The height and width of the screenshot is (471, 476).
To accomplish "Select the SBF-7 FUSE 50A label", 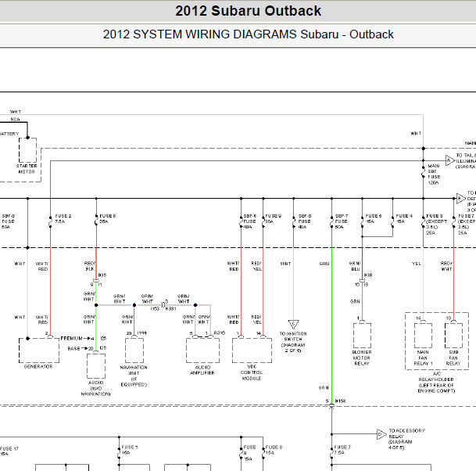I will (x=342, y=221).
